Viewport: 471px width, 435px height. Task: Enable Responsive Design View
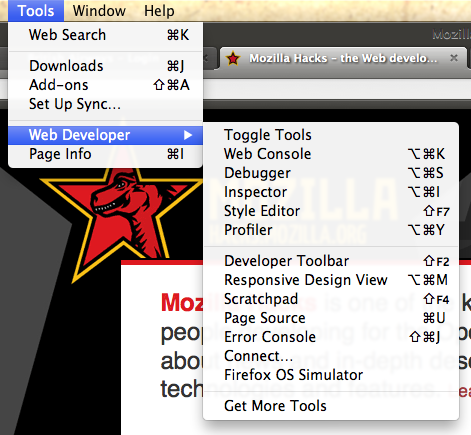[331, 280]
